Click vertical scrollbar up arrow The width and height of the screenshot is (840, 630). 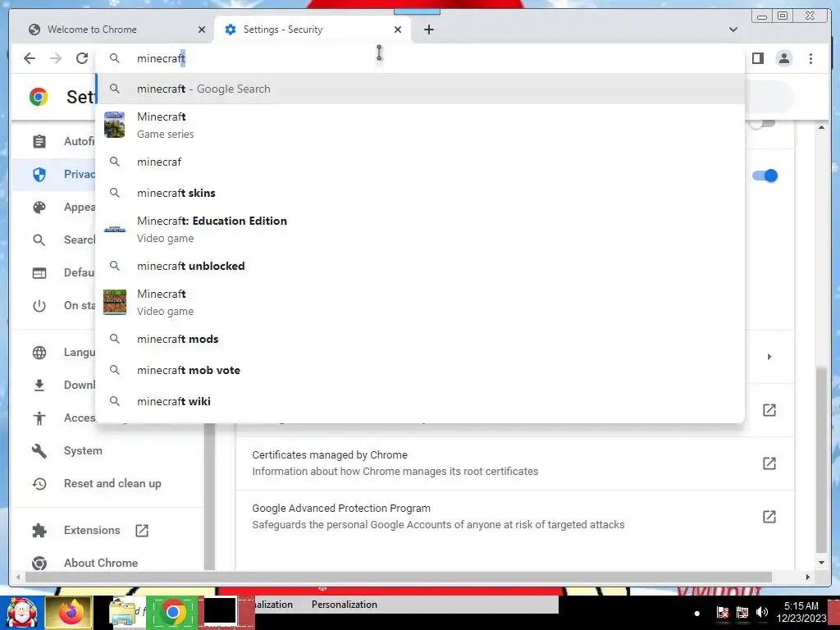click(x=821, y=127)
